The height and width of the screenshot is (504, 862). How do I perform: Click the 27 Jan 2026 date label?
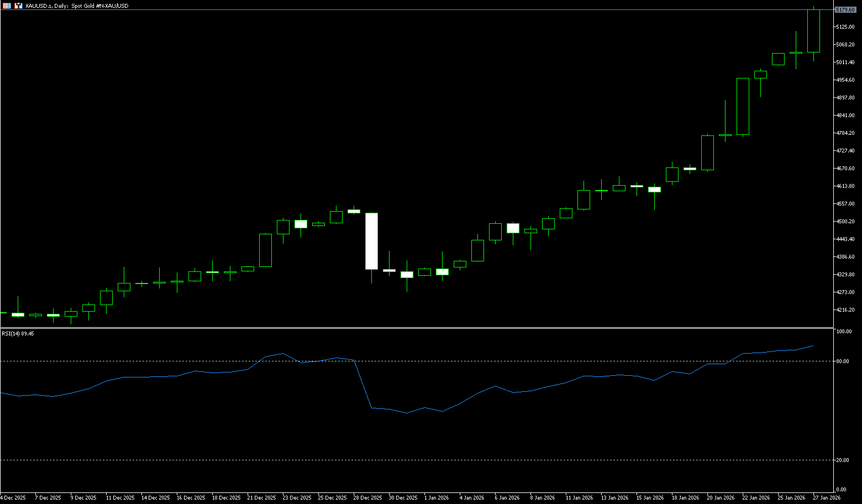[827, 498]
